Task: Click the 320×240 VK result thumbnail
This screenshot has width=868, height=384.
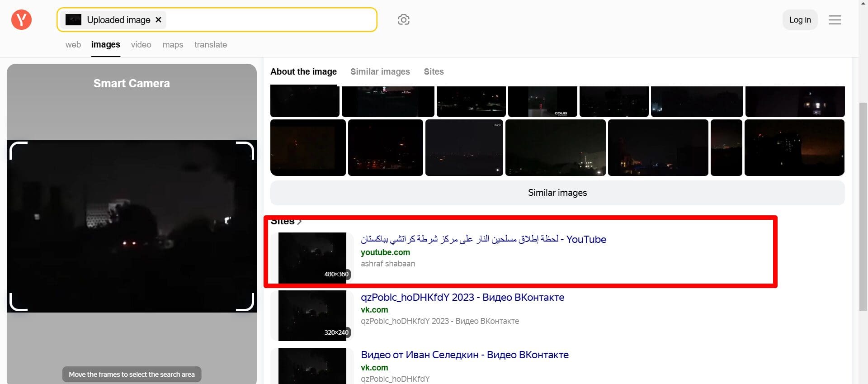Action: pyautogui.click(x=312, y=315)
